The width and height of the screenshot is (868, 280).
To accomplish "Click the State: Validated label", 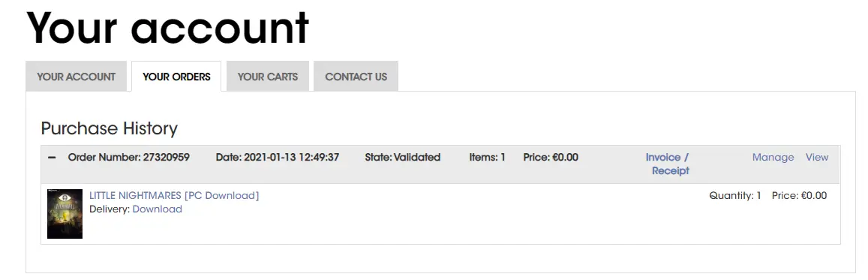I will [x=402, y=157].
